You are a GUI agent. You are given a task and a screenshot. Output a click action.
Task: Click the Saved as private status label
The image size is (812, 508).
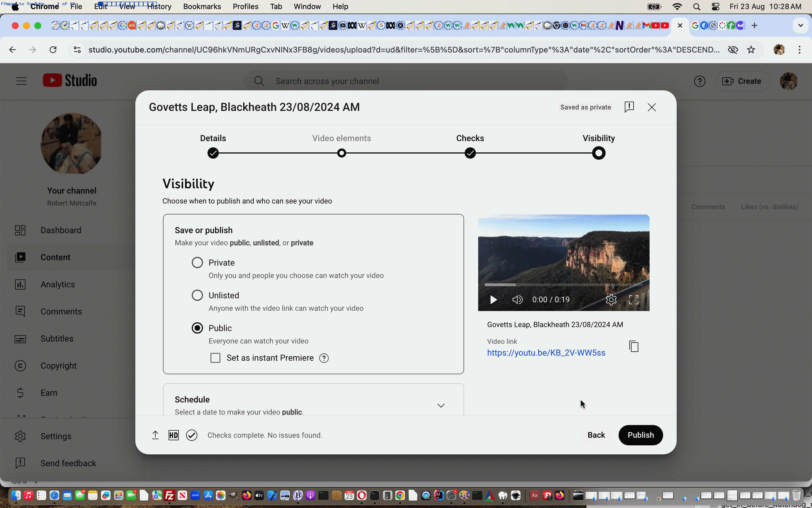click(586, 107)
